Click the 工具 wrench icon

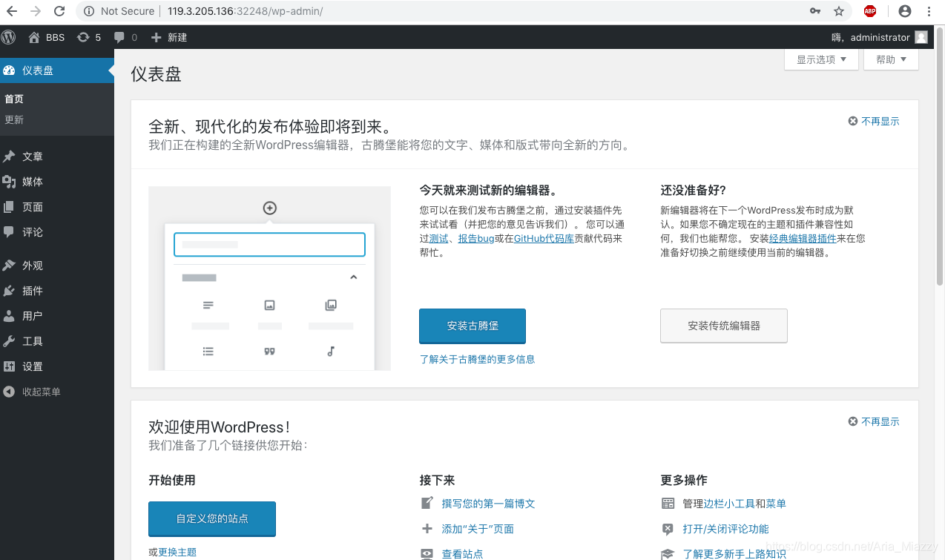click(x=9, y=341)
